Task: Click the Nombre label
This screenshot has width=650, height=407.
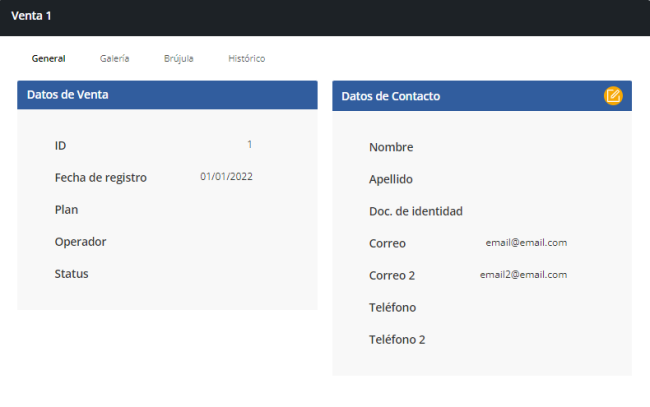Action: pyautogui.click(x=391, y=147)
